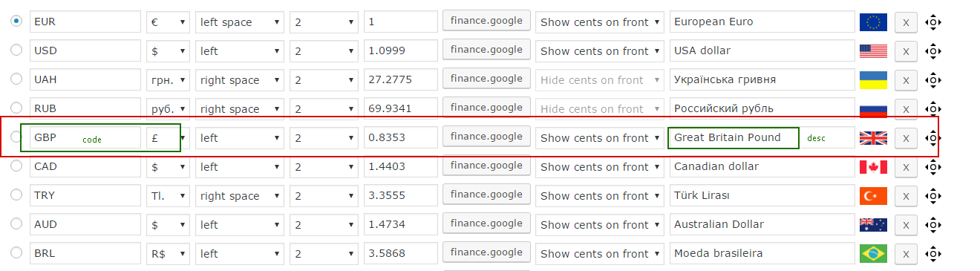Click the United Kingdom flag icon
Image resolution: width=980 pixels, height=271 pixels.
[x=873, y=138]
